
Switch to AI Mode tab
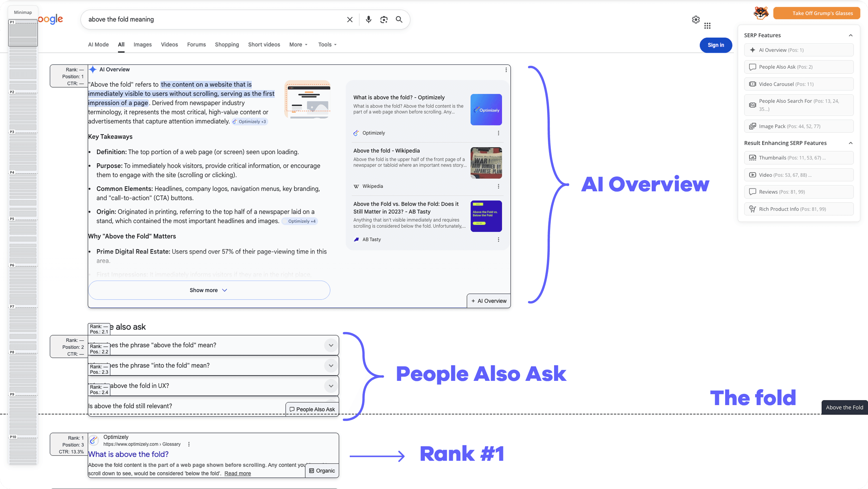pyautogui.click(x=98, y=44)
